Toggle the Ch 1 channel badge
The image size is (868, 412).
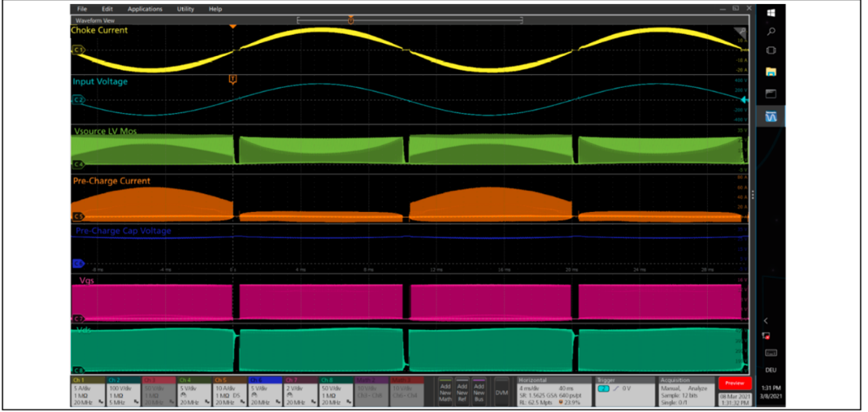click(88, 391)
